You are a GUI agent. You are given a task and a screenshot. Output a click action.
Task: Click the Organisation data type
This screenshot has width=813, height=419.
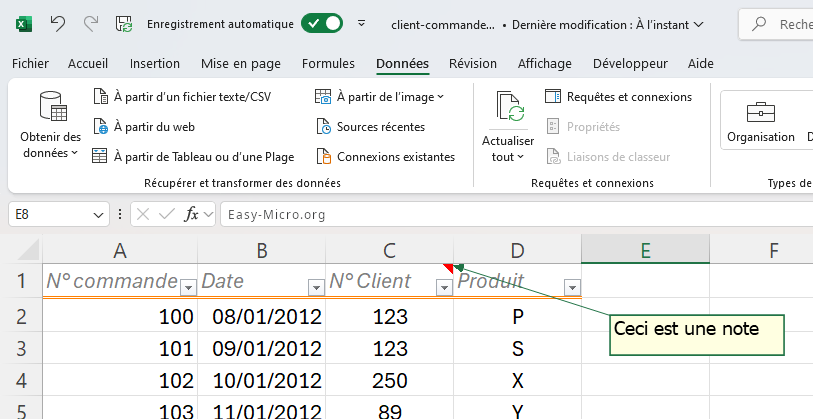(x=761, y=122)
